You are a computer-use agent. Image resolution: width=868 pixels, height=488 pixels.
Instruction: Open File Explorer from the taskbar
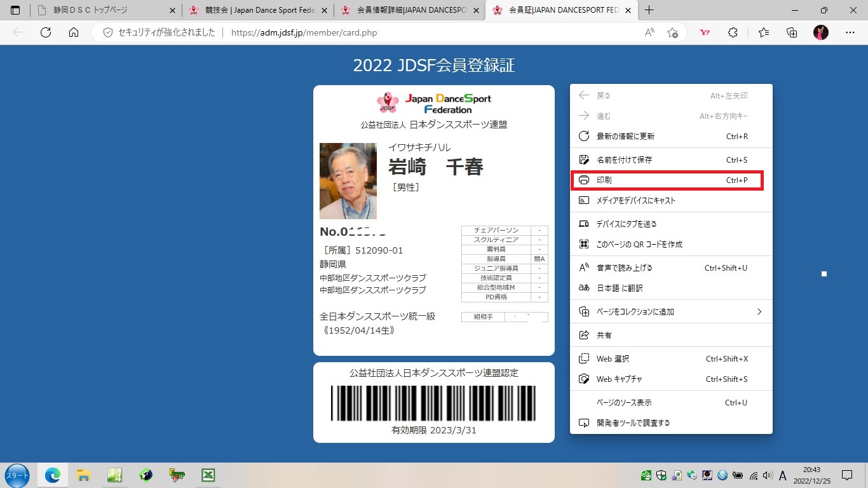83,475
